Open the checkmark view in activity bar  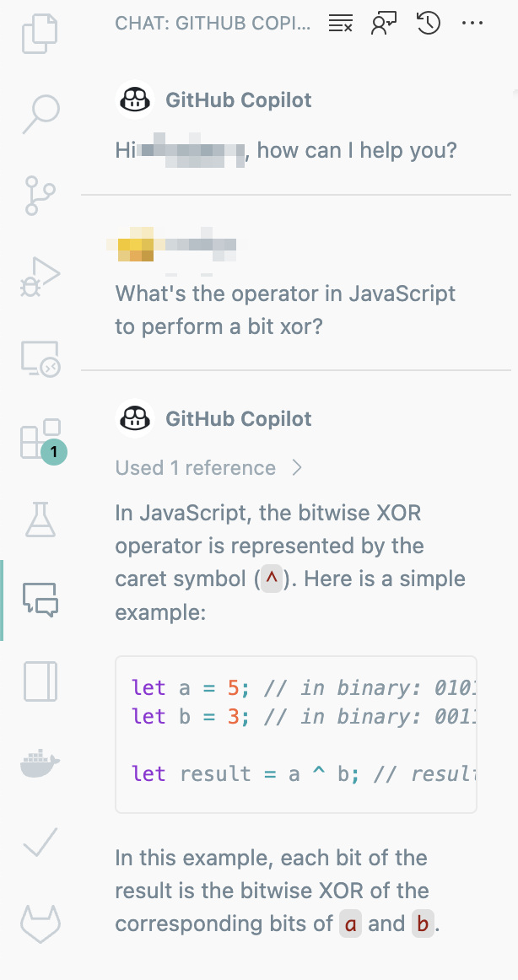coord(40,843)
